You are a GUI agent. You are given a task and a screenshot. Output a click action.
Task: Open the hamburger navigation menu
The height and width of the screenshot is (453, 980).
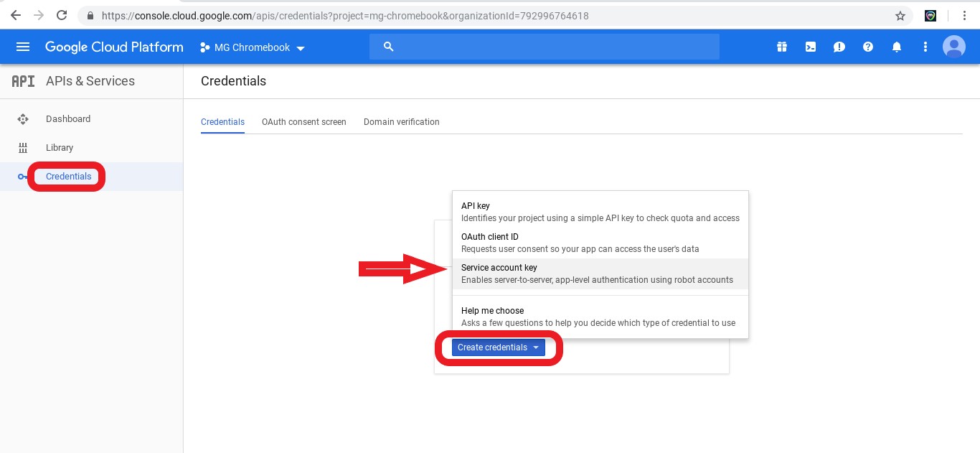[x=23, y=47]
